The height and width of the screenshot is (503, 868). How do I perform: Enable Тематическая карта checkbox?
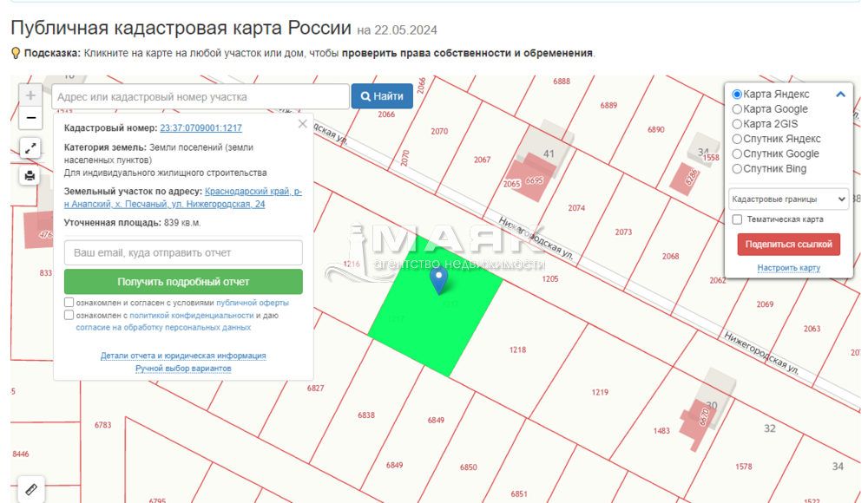pos(737,219)
